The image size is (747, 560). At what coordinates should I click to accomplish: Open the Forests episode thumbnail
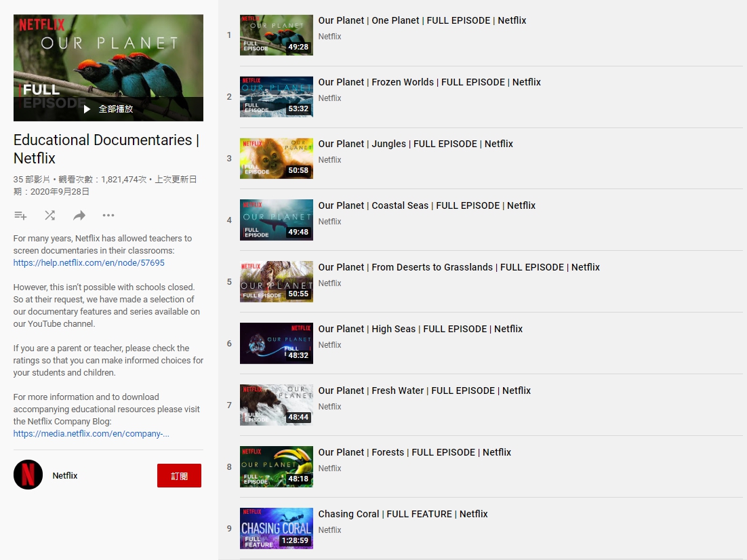coord(277,466)
